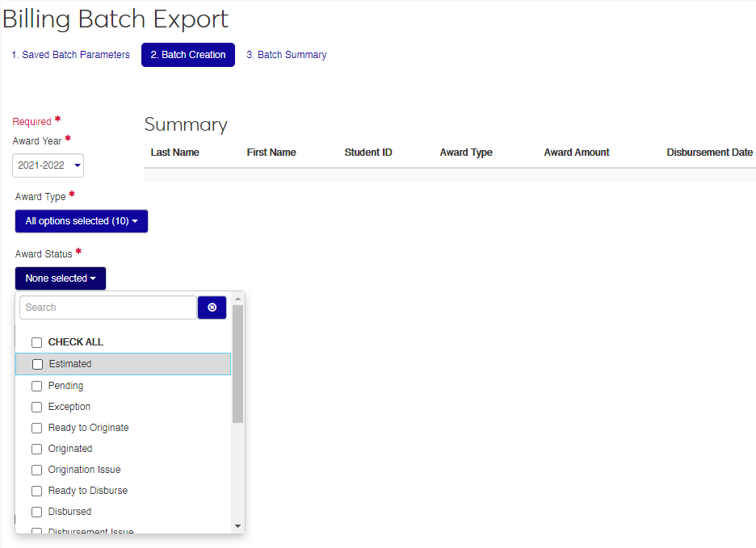756x548 pixels.
Task: Select the Disbursed checkbox
Action: pos(36,512)
